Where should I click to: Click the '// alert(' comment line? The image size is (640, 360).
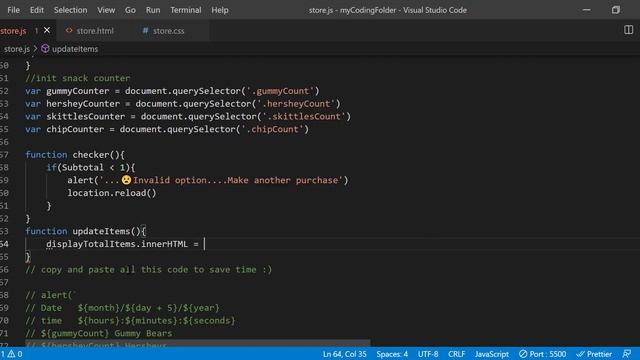[x=51, y=295]
